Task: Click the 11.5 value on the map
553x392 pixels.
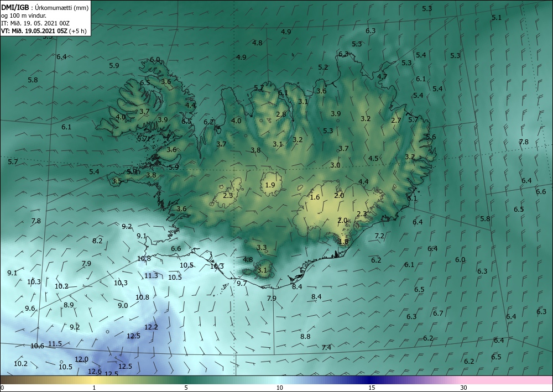Action: pos(55,343)
